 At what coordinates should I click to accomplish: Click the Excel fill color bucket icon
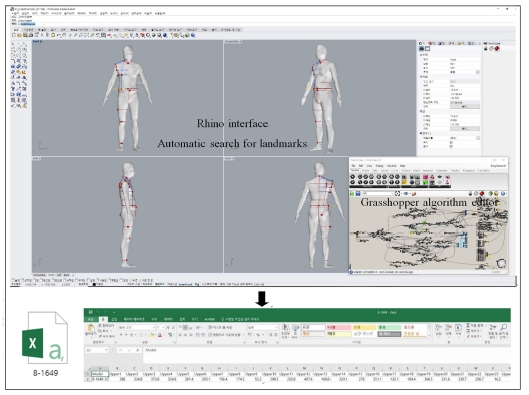(x=152, y=335)
